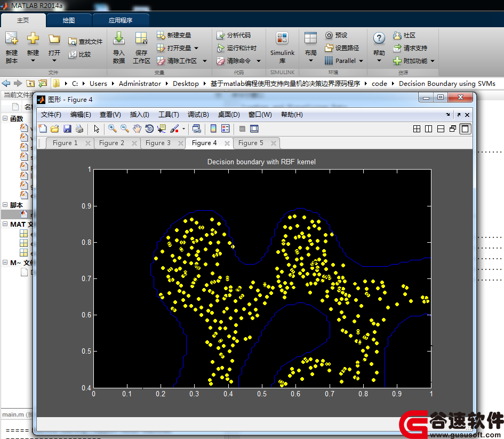This screenshot has width=504, height=439.
Task: Switch to Figure 5 tab
Action: coord(251,143)
